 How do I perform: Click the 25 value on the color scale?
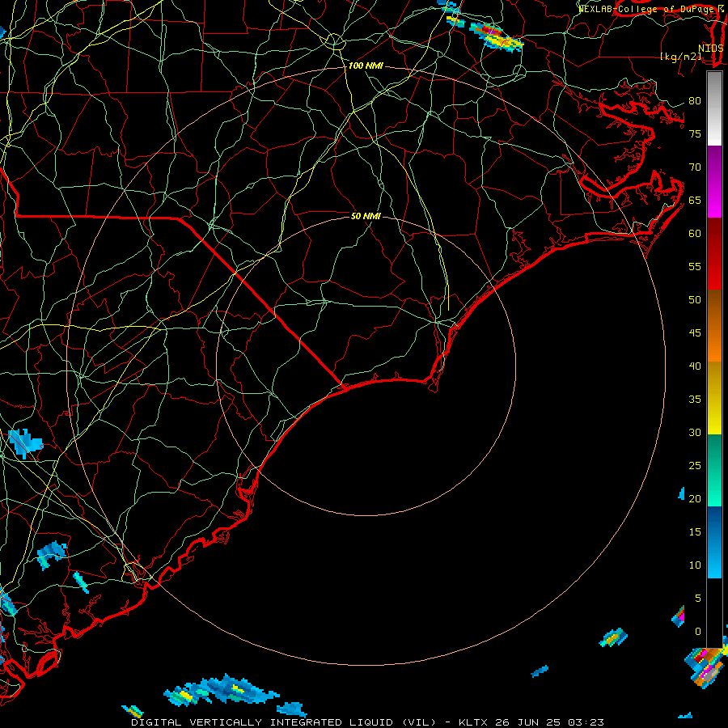(x=695, y=466)
